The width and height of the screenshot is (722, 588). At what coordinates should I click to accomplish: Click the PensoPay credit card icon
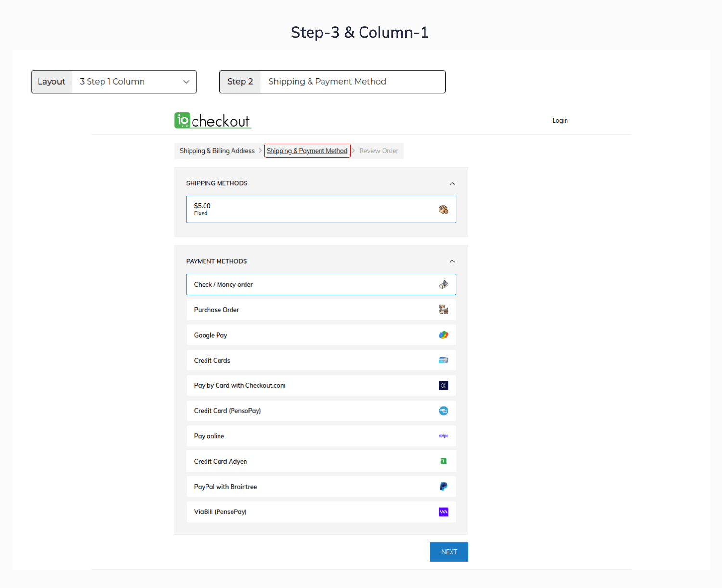(x=443, y=411)
